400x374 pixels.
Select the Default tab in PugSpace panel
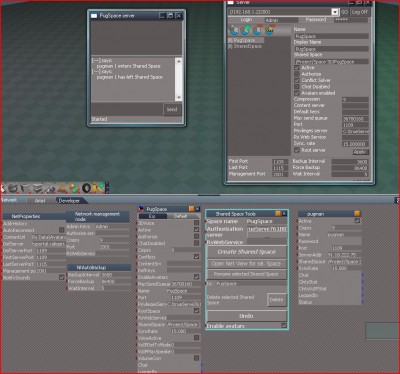(x=181, y=216)
